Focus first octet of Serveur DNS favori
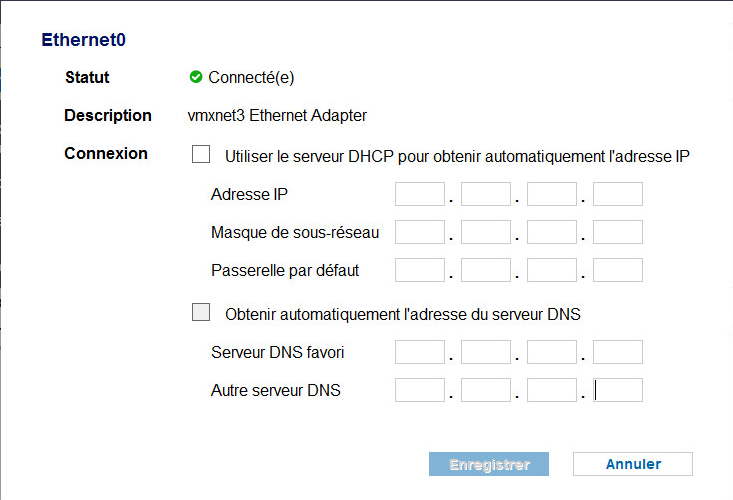This screenshot has height=500, width=733. 420,352
